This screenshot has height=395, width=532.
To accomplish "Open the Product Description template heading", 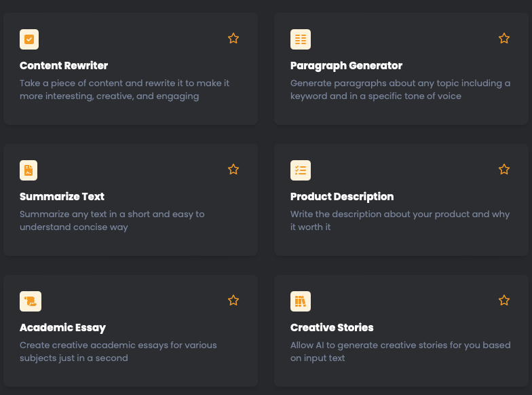I will [342, 197].
